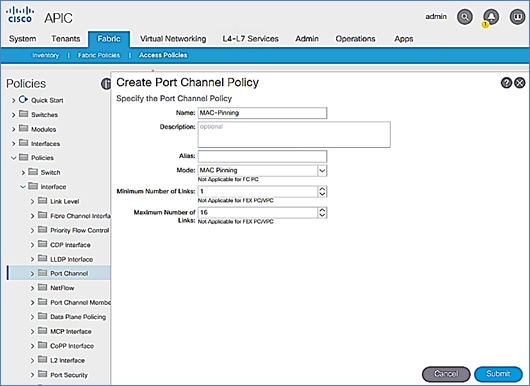Open the help question mark icon in dialog
530x386 pixels.
(506, 82)
